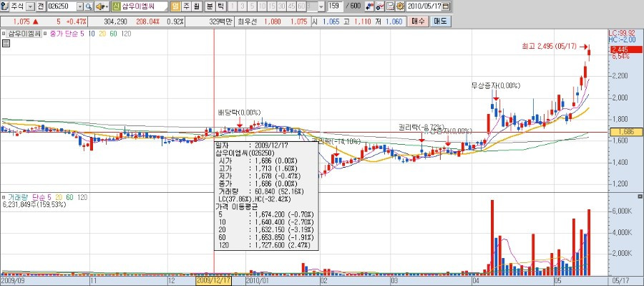The image size is (644, 286).
Task: Toggle the daily (일) chart period
Action: click(x=175, y=6)
